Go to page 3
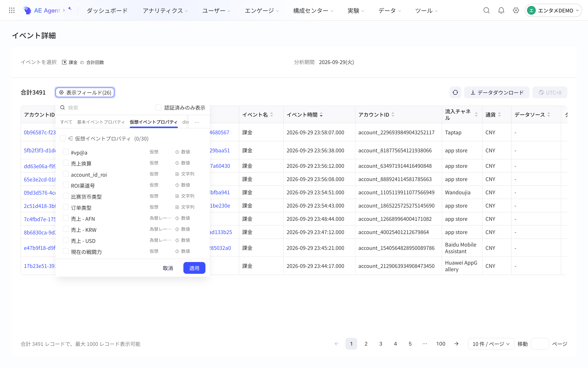The height and width of the screenshot is (368, 588). (x=381, y=344)
